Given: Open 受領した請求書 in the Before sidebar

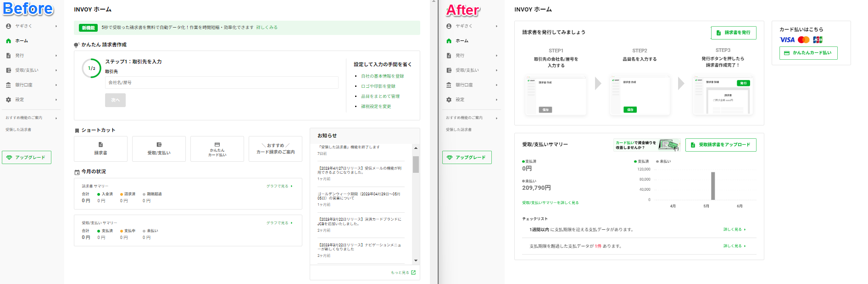Looking at the screenshot, I should (x=18, y=130).
